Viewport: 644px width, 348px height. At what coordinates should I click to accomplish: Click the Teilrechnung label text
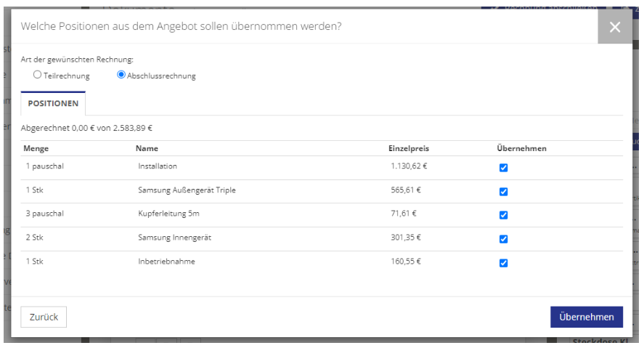tap(67, 76)
